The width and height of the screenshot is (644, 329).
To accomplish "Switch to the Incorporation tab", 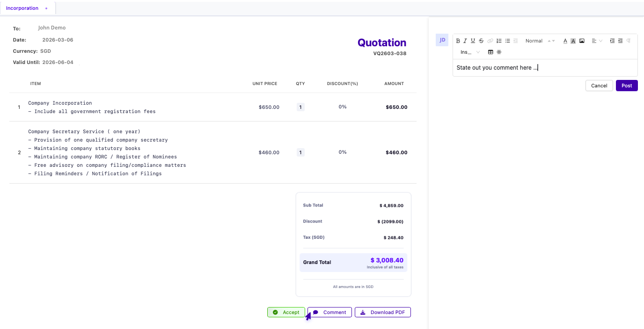I will click(22, 8).
